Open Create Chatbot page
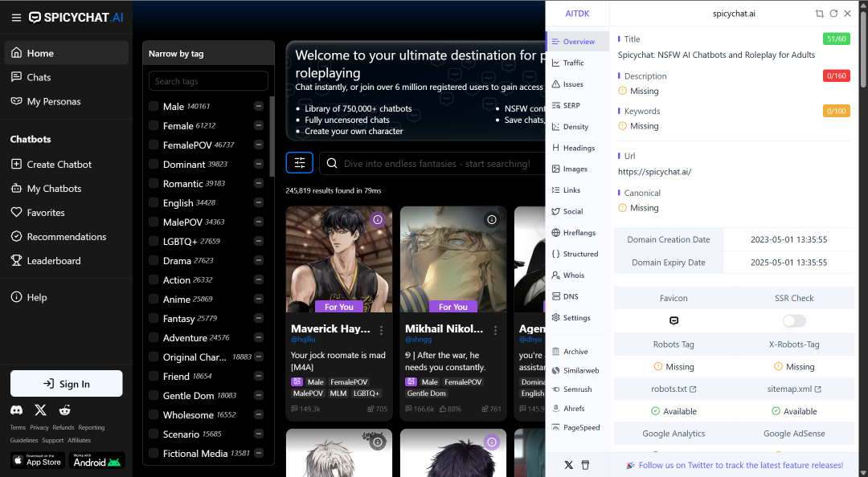868x477 pixels. pyautogui.click(x=67, y=165)
